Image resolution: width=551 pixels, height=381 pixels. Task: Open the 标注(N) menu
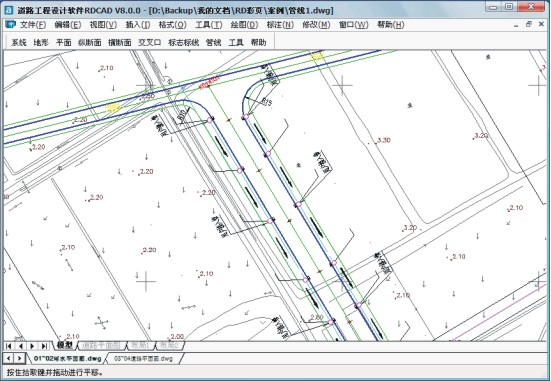tap(280, 25)
